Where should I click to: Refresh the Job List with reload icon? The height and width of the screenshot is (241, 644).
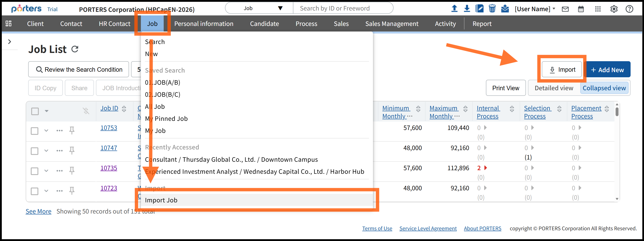(75, 49)
